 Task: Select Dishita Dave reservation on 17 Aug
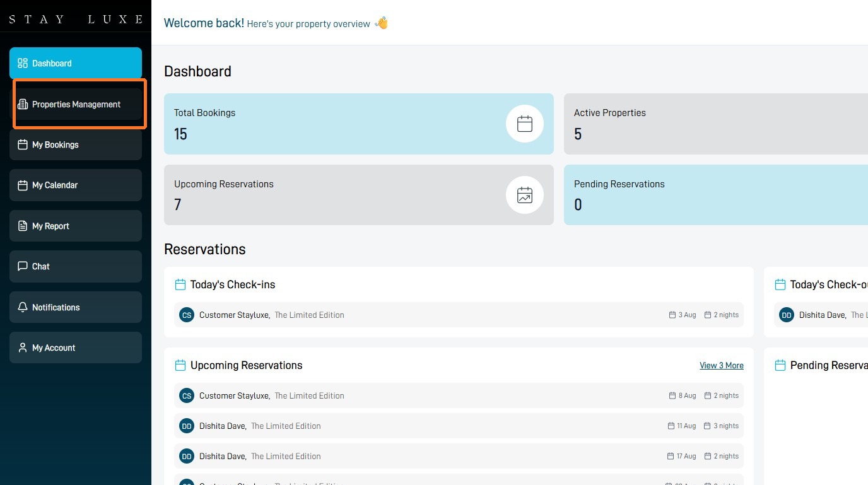459,456
